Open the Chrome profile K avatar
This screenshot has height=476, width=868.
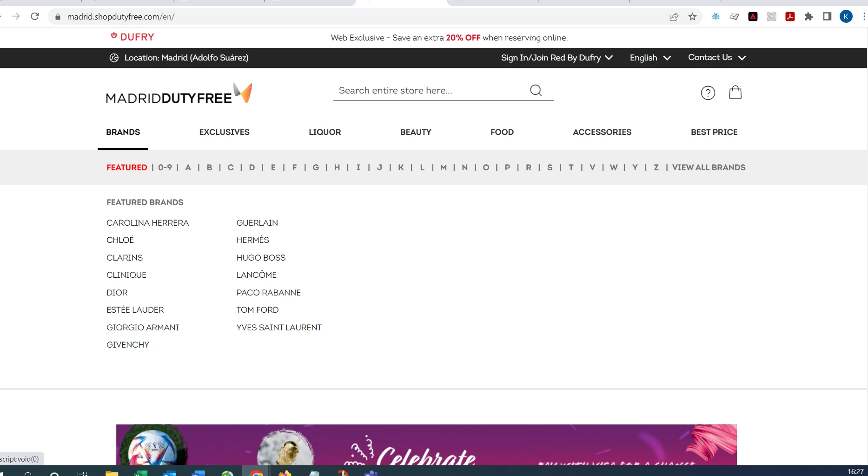846,17
